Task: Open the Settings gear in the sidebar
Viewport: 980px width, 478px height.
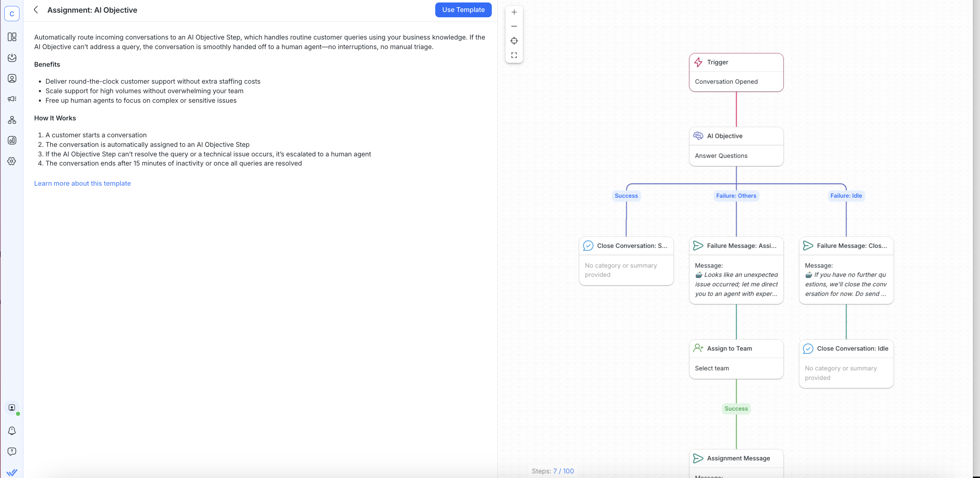Action: tap(12, 161)
